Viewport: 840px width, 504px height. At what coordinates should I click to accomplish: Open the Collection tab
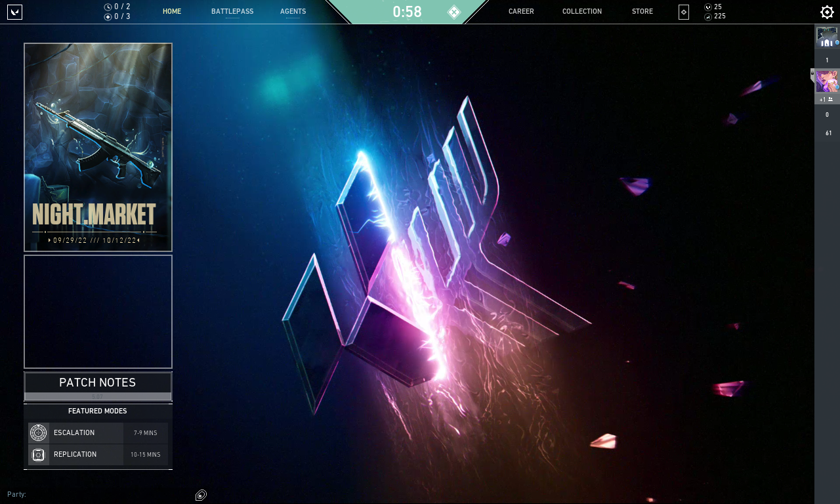582,12
